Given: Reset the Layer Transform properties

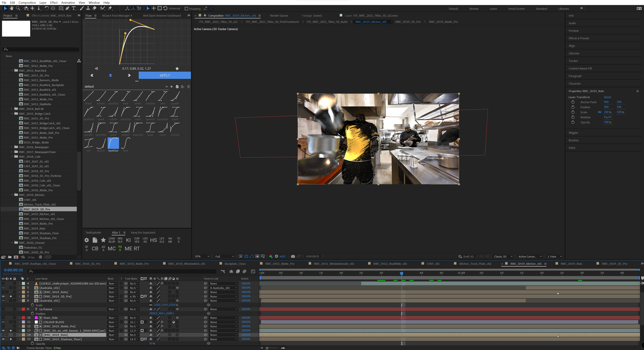Looking at the screenshot, I should click(607, 97).
